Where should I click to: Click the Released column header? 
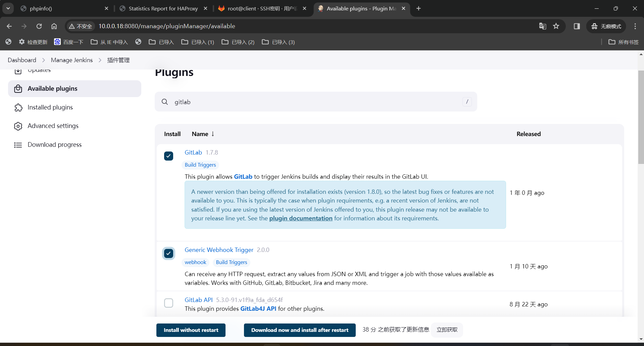click(529, 134)
